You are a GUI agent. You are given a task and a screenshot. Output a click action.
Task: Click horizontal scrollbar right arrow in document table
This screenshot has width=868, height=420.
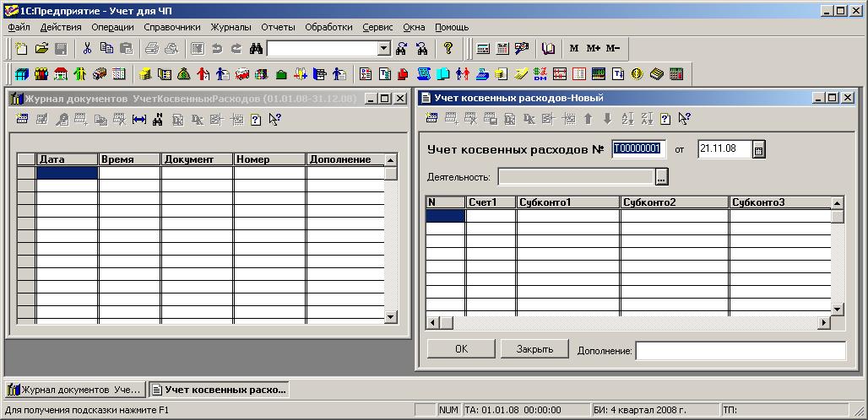[824, 323]
